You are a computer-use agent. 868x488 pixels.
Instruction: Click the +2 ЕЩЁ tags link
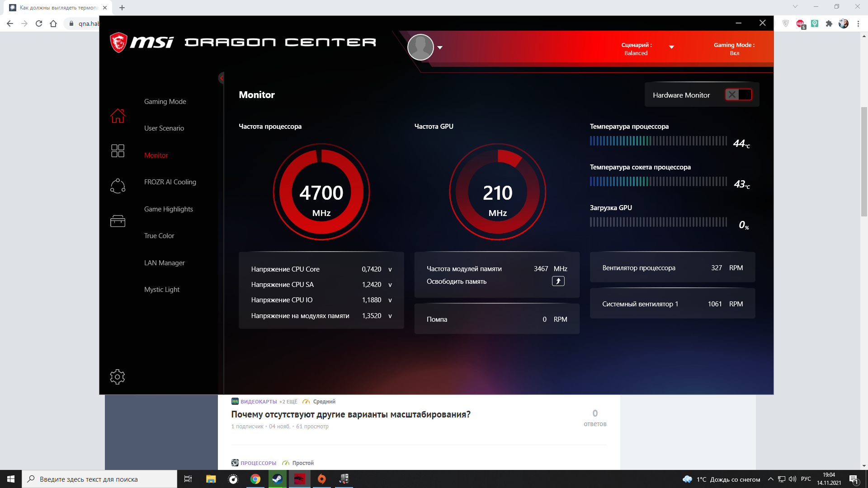pyautogui.click(x=288, y=402)
